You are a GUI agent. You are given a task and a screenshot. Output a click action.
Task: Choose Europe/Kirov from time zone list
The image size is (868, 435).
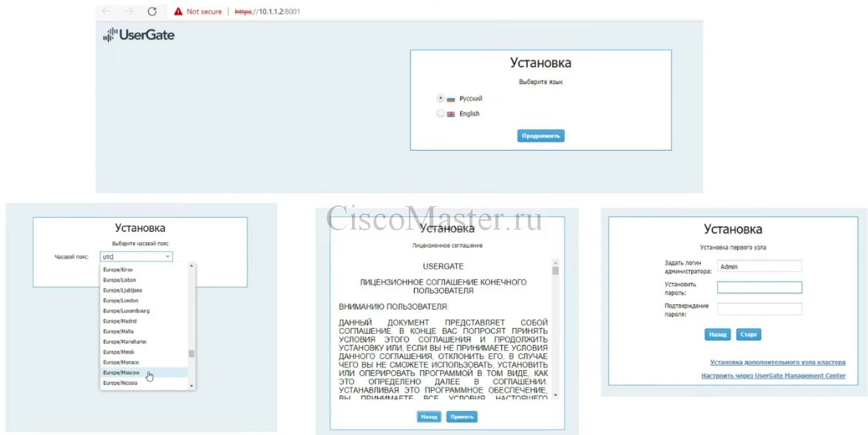tap(144, 270)
